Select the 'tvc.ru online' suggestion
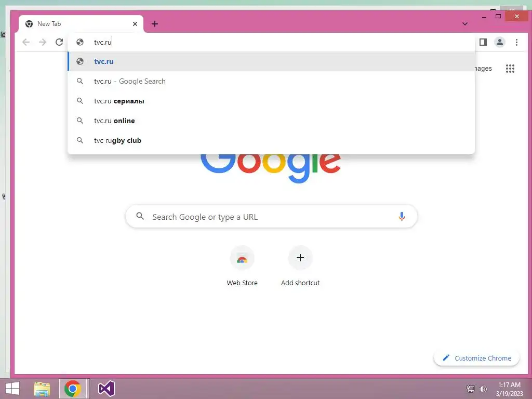This screenshot has width=532, height=399. [271, 121]
